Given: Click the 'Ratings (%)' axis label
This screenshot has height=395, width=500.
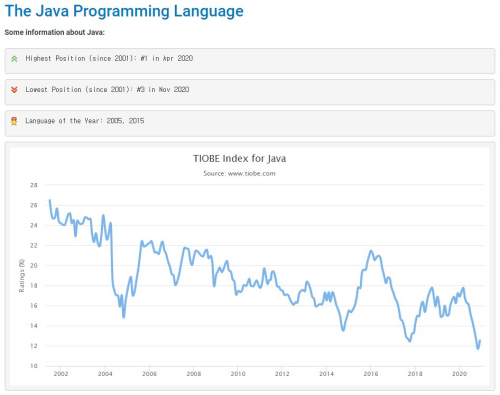Looking at the screenshot, I should (22, 276).
